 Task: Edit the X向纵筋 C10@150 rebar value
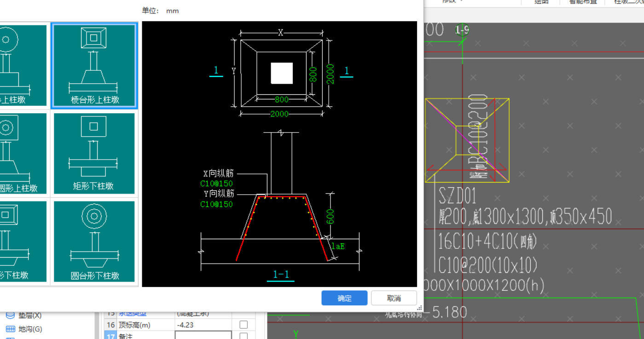pyautogui.click(x=216, y=184)
